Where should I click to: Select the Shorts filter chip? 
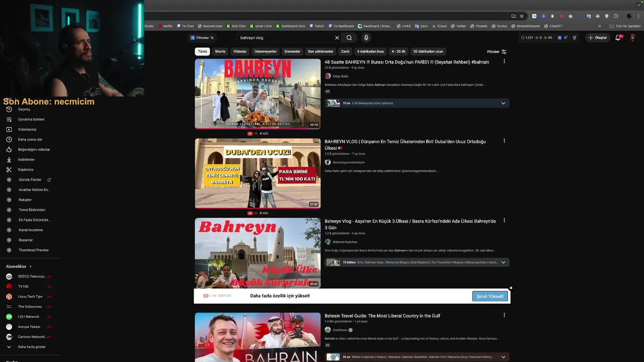tap(220, 51)
